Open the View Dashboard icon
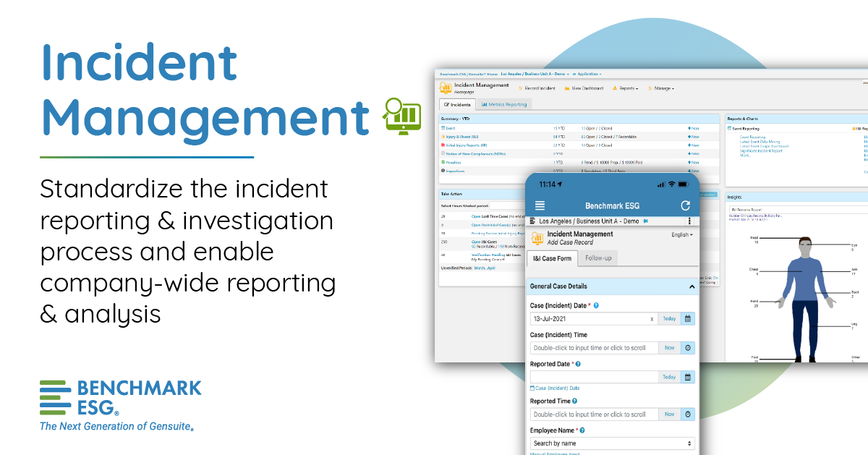Image resolution: width=868 pixels, height=455 pixels. click(566, 88)
